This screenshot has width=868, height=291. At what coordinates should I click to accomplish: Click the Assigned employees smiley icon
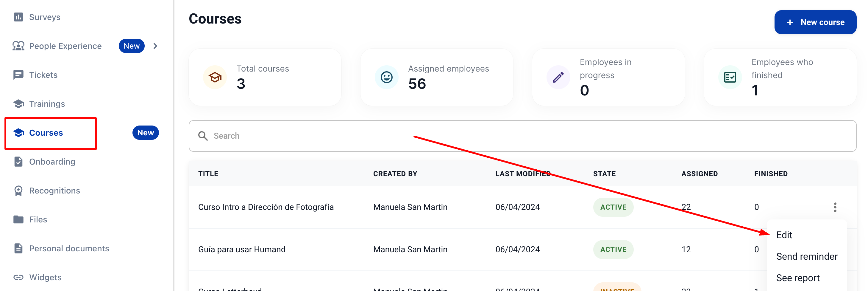(x=386, y=77)
